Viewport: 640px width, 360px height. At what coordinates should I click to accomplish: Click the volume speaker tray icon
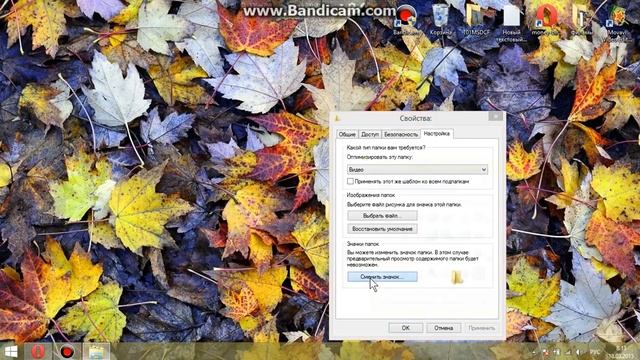pyautogui.click(x=578, y=352)
